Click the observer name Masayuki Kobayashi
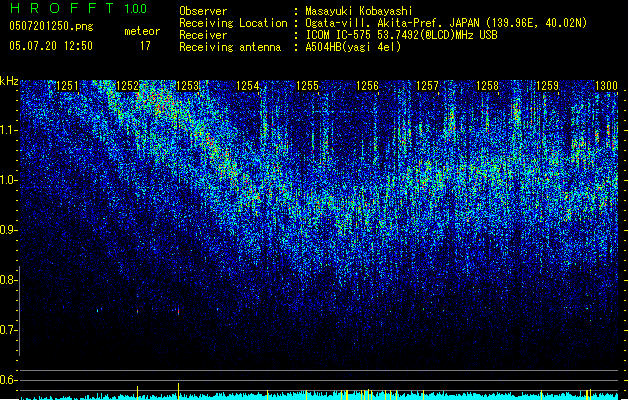This screenshot has height=400, width=629. point(359,11)
